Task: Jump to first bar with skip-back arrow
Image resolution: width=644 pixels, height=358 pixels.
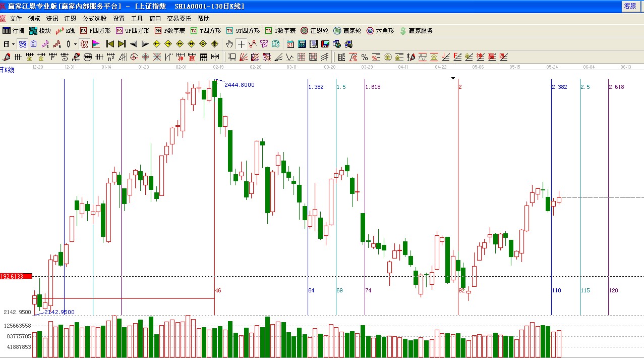Action: (x=110, y=44)
